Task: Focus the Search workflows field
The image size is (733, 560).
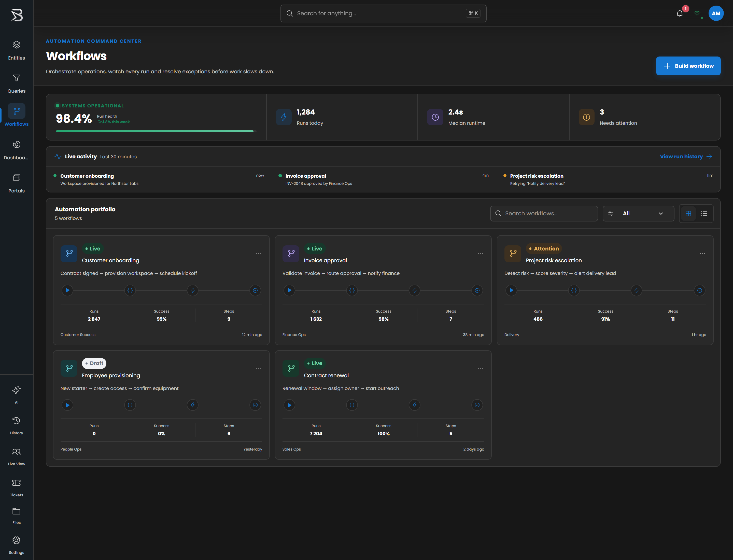Action: pos(544,213)
